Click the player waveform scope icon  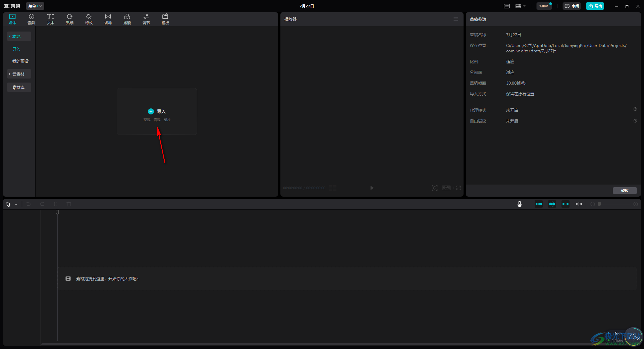(333, 188)
